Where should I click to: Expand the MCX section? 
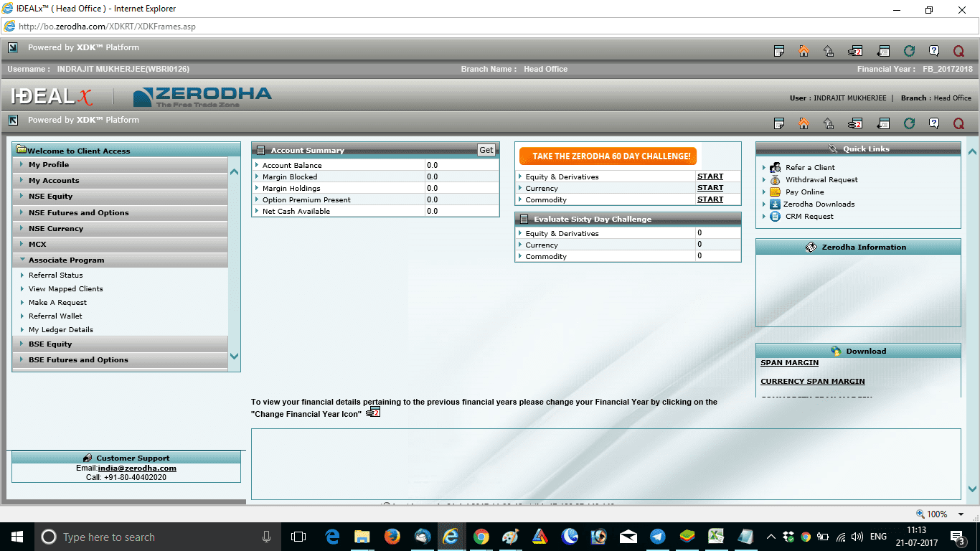pos(121,244)
